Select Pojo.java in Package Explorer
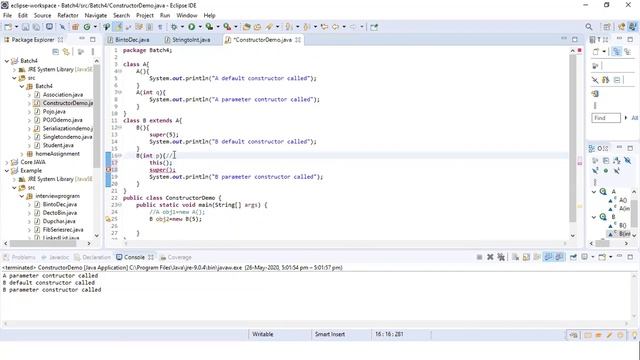This screenshot has width=640, height=360. click(x=54, y=111)
